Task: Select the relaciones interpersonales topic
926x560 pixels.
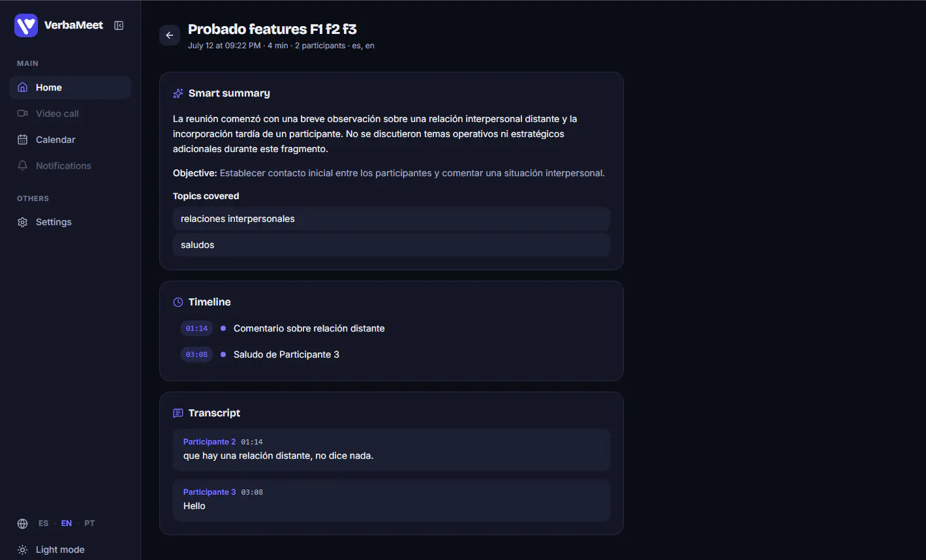Action: pyautogui.click(x=392, y=219)
